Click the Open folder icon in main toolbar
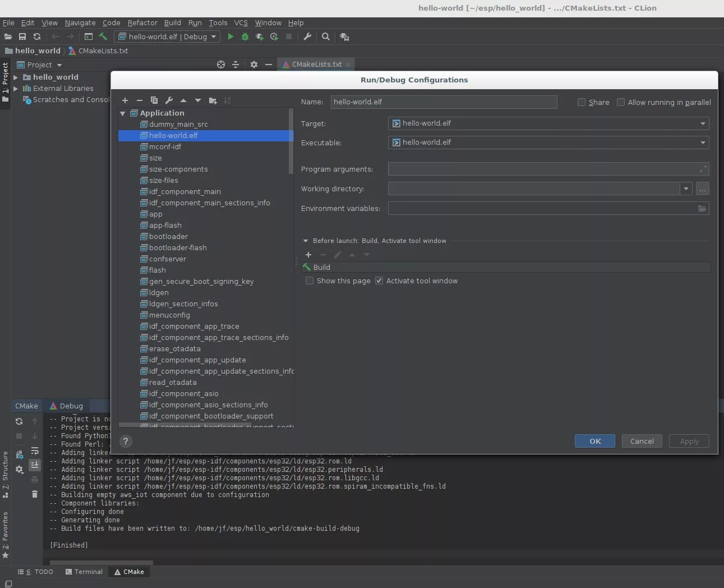 [8, 36]
